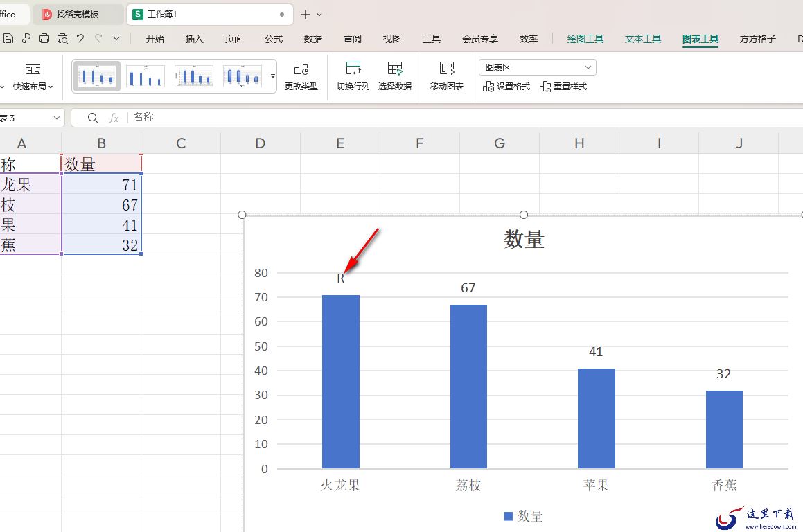Screen dimensions: 803x532
Task: Open the 快速布局 quick layout menu
Action: point(33,76)
